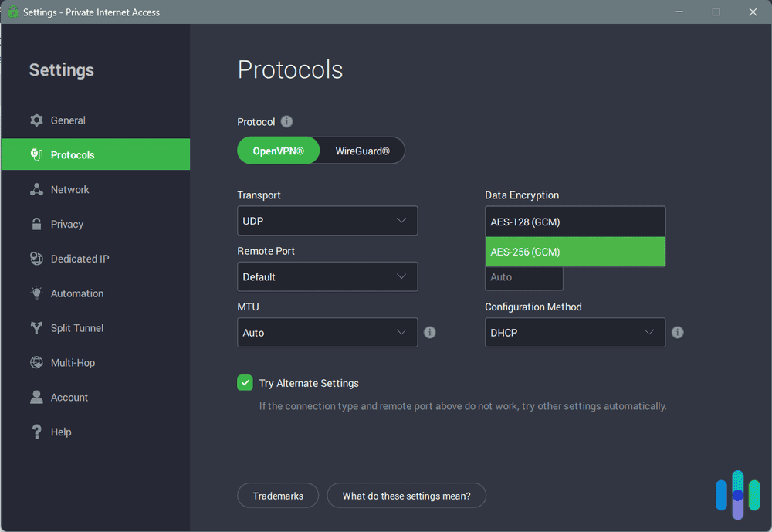Expand the Remote Port dropdown
The height and width of the screenshot is (532, 772).
coord(327,276)
